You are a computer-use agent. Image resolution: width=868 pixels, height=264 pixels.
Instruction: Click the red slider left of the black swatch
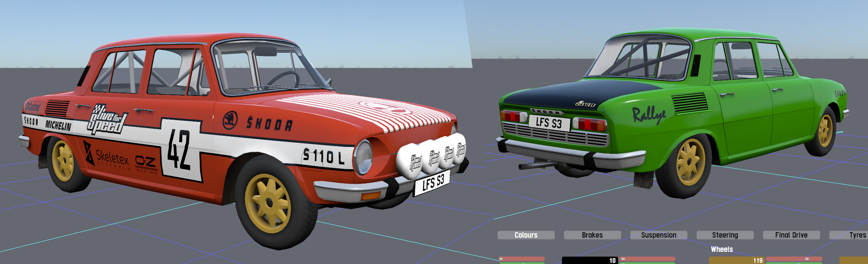[522, 259]
